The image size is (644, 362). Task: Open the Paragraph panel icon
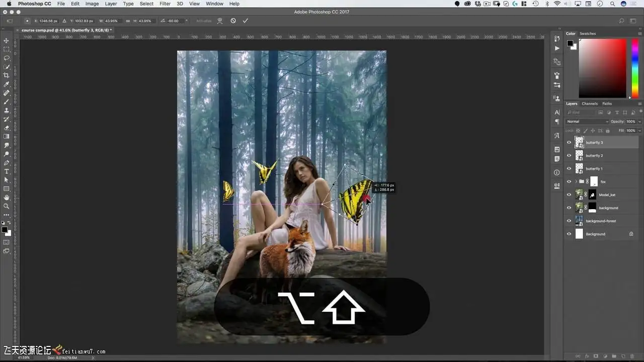pyautogui.click(x=556, y=122)
